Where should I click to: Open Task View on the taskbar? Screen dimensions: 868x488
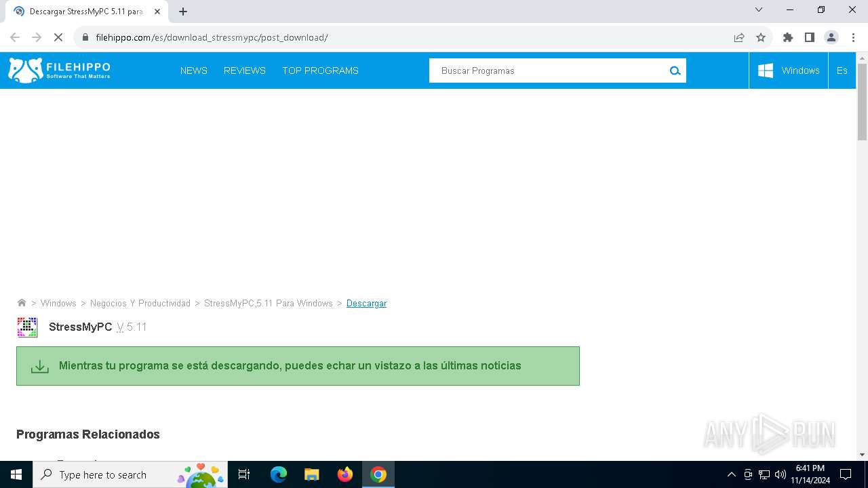point(244,474)
